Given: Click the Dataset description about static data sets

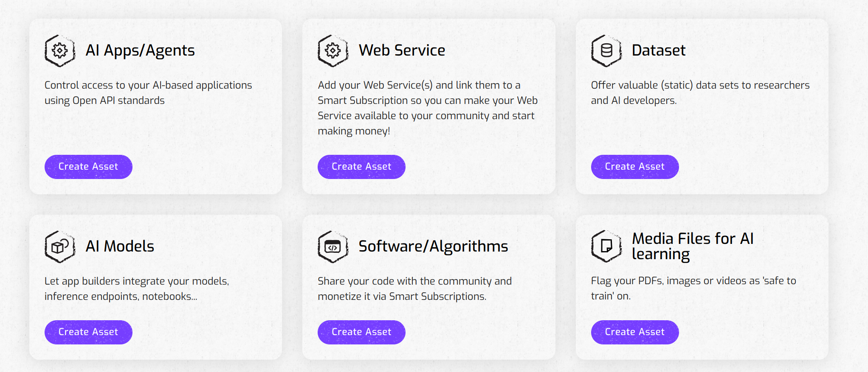Looking at the screenshot, I should click(x=700, y=93).
